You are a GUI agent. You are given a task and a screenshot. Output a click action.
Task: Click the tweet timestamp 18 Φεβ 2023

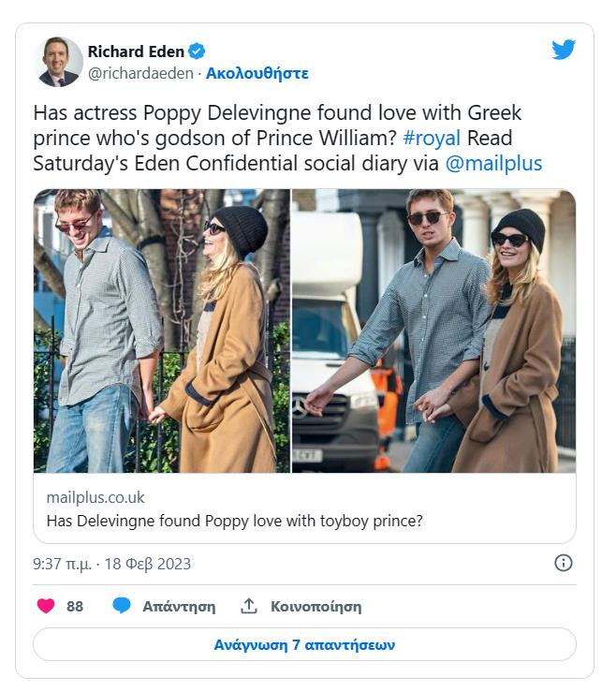pyautogui.click(x=111, y=564)
